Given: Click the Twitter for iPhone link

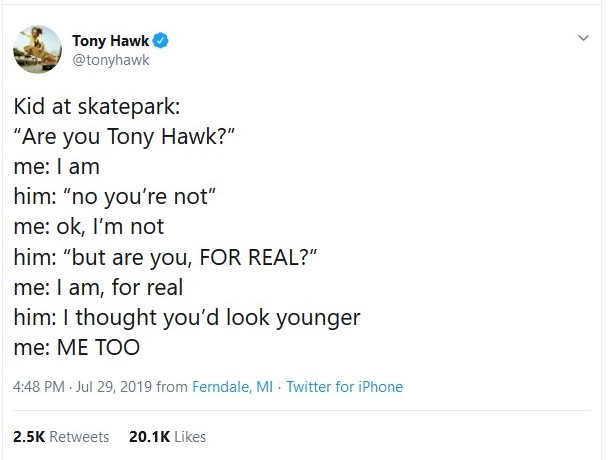Looking at the screenshot, I should (x=344, y=386).
